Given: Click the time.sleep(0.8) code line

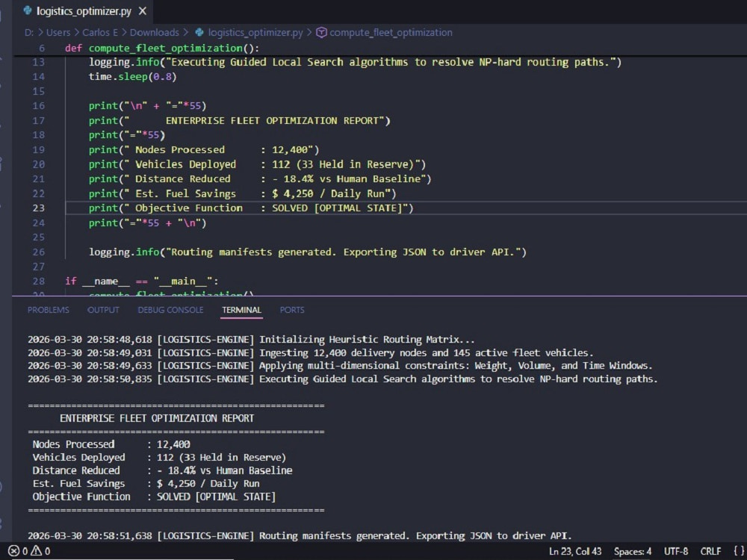Looking at the screenshot, I should (x=132, y=77).
